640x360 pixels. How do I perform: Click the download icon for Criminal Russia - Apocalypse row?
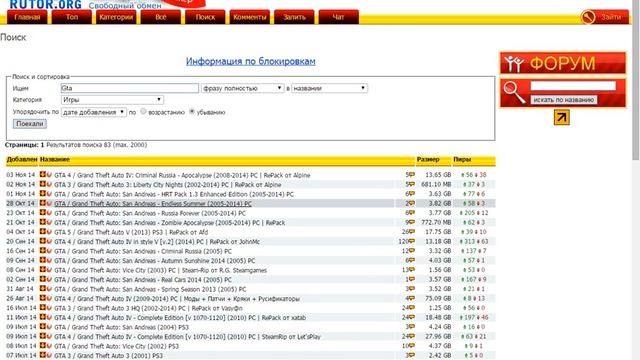42,175
